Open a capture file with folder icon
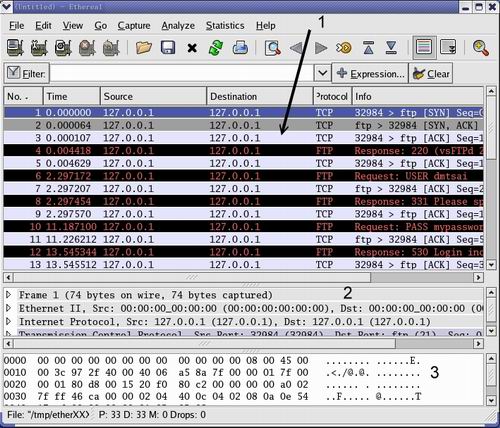 coord(144,48)
